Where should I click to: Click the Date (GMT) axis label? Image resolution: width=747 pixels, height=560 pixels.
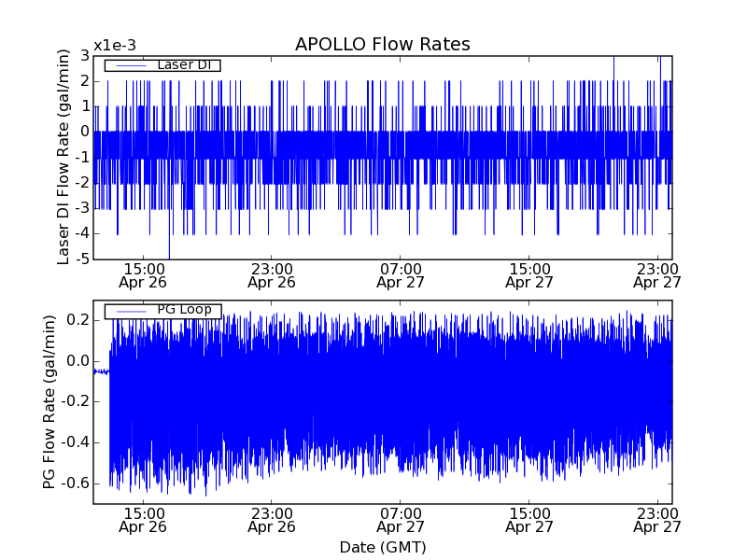point(383,547)
